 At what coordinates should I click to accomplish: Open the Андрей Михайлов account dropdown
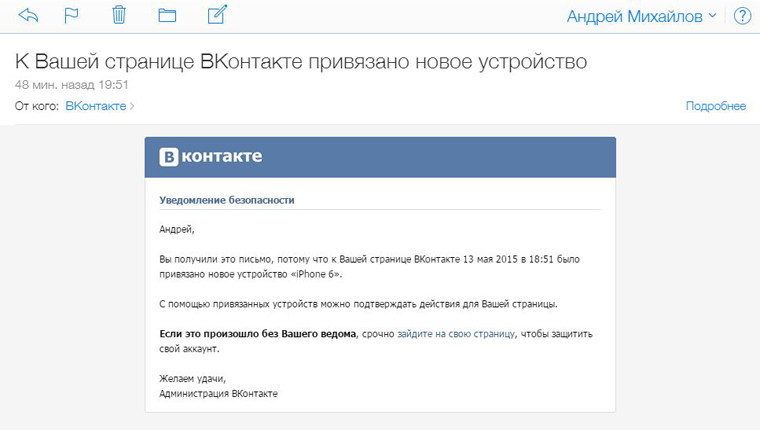coord(641,16)
